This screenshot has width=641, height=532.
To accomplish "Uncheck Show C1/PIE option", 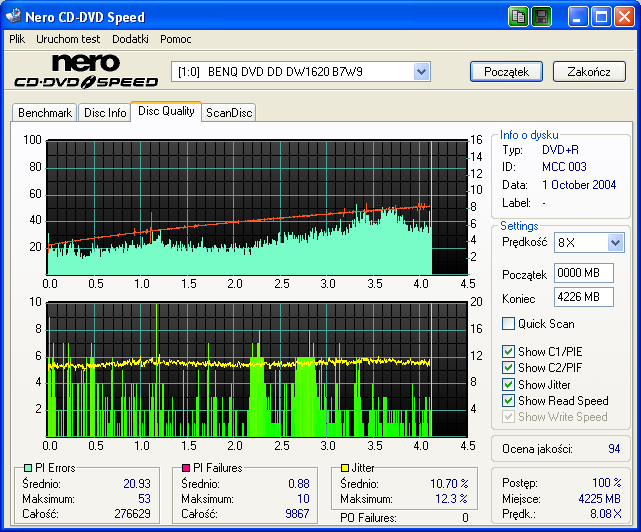I will 508,351.
